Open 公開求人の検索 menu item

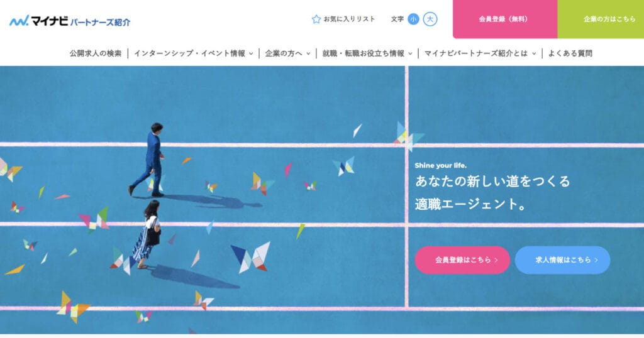pos(96,53)
